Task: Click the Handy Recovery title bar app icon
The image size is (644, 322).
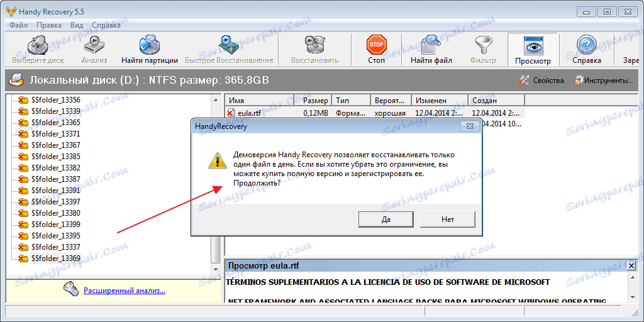Action: pos(11,10)
